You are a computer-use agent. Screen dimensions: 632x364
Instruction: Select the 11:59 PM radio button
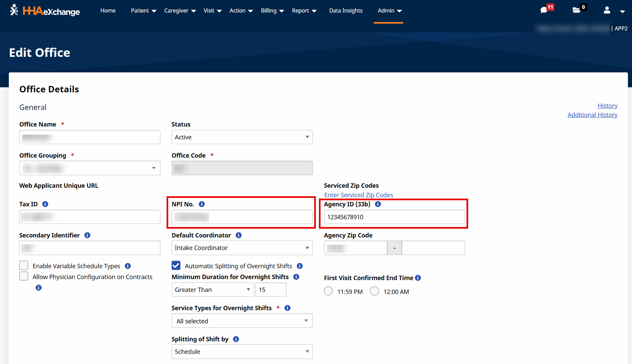pyautogui.click(x=328, y=291)
